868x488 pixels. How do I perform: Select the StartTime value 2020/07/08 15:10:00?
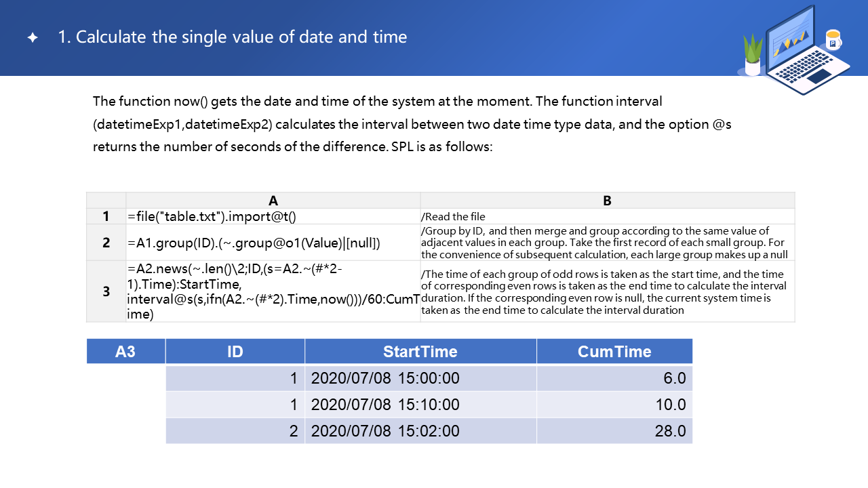[420, 405]
